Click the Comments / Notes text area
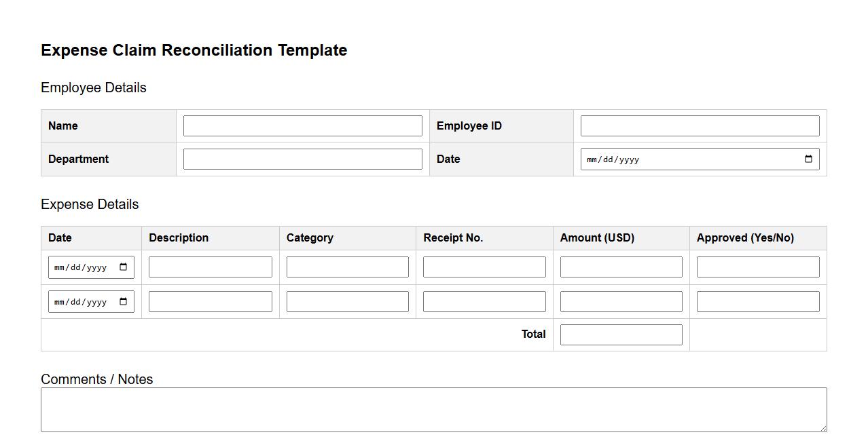 [433, 410]
